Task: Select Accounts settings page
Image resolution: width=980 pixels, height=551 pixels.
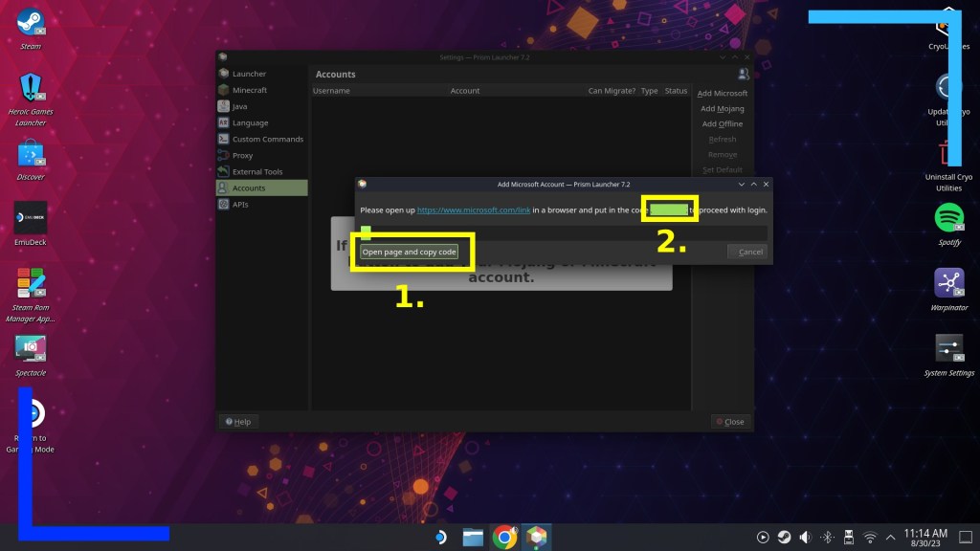Action: [x=262, y=187]
